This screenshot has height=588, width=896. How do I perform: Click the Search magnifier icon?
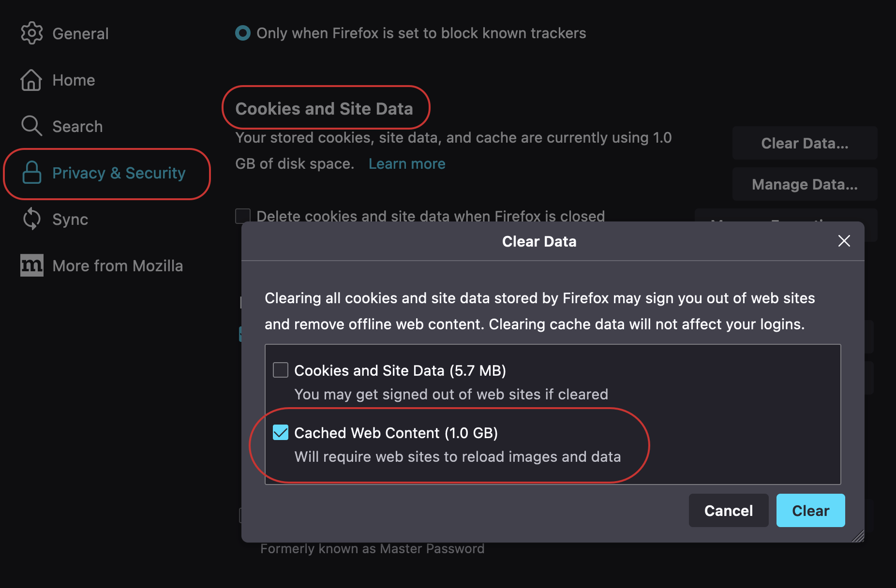point(31,126)
